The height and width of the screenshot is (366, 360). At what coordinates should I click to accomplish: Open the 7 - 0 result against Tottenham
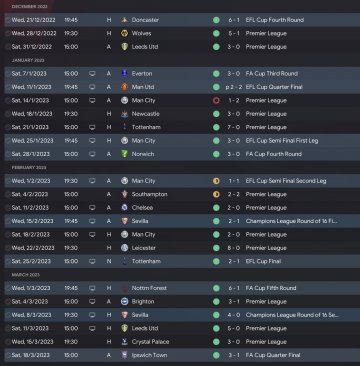234,127
